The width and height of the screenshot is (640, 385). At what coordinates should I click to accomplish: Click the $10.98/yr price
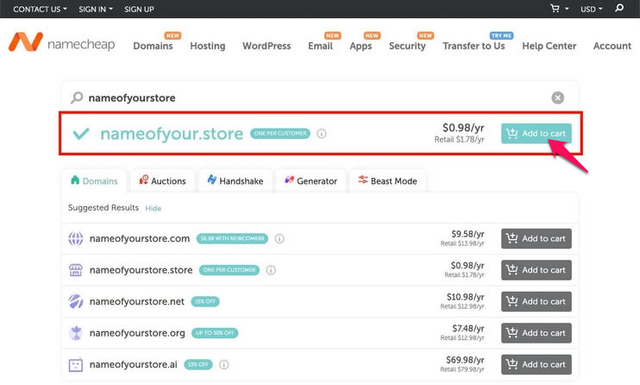point(465,297)
